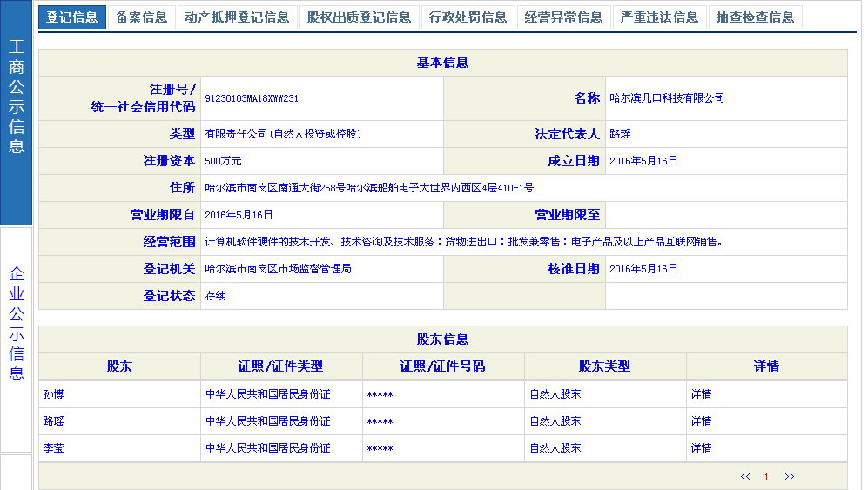This screenshot has height=490, width=868.
Task: Go to previous page of shareholder list
Action: (745, 476)
